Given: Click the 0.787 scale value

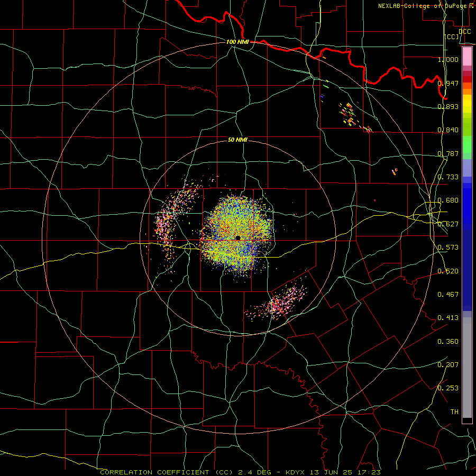Looking at the screenshot, I should (448, 153).
